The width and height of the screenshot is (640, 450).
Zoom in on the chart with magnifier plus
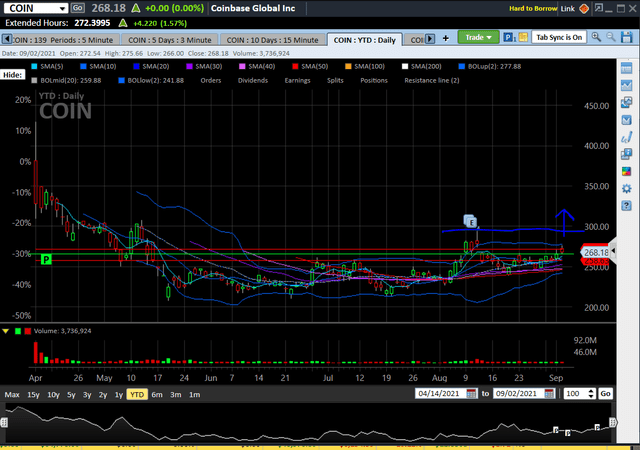pos(596,37)
